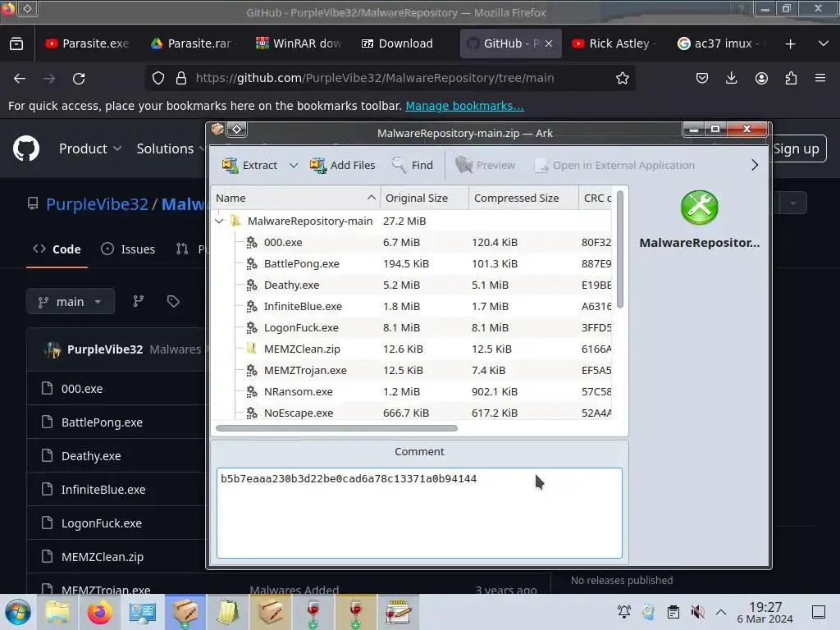Viewport: 840px width, 630px height.
Task: Click the Find toolbar button
Action: [412, 165]
